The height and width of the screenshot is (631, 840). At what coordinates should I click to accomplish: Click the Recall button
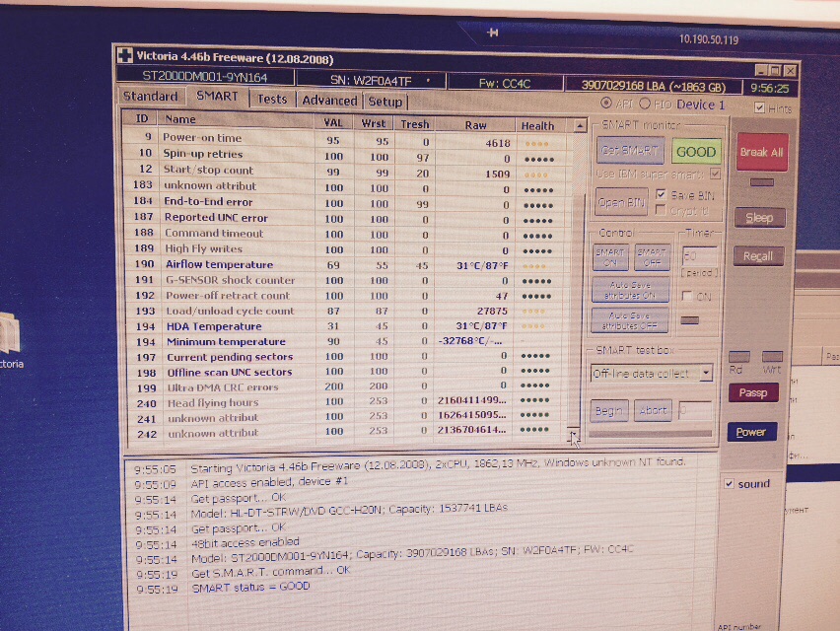pyautogui.click(x=758, y=256)
